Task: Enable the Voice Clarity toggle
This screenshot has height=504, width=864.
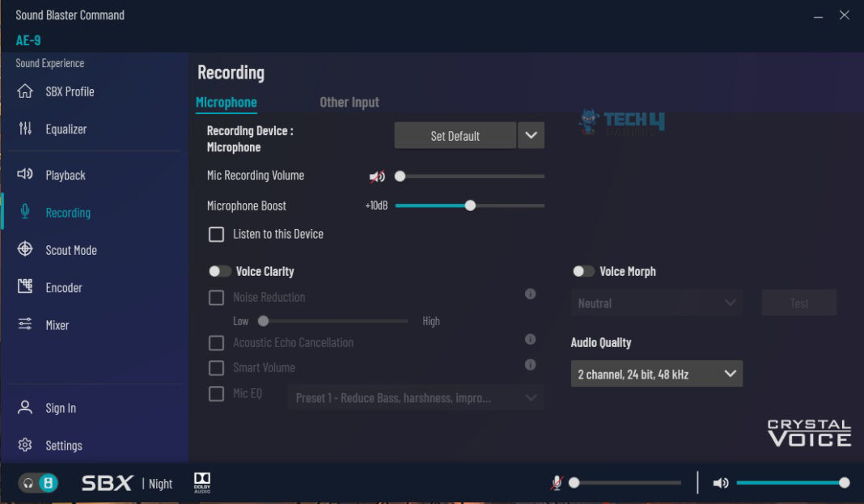Action: click(x=218, y=271)
